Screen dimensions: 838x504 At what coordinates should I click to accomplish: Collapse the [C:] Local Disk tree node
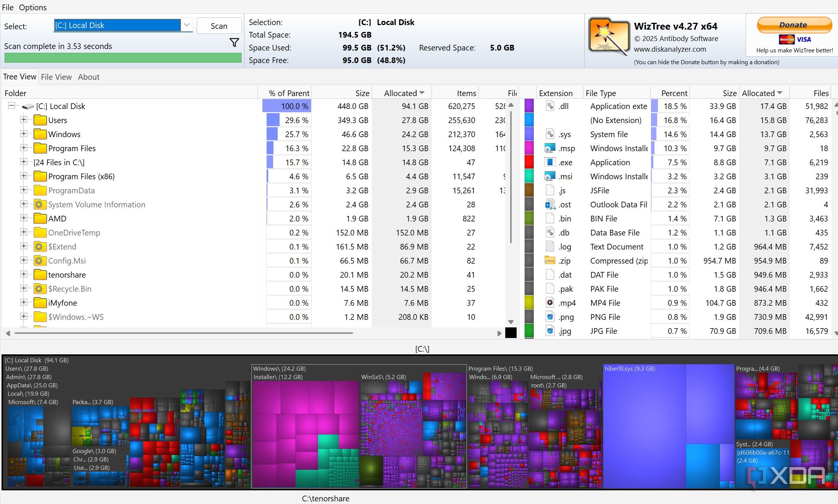click(12, 106)
